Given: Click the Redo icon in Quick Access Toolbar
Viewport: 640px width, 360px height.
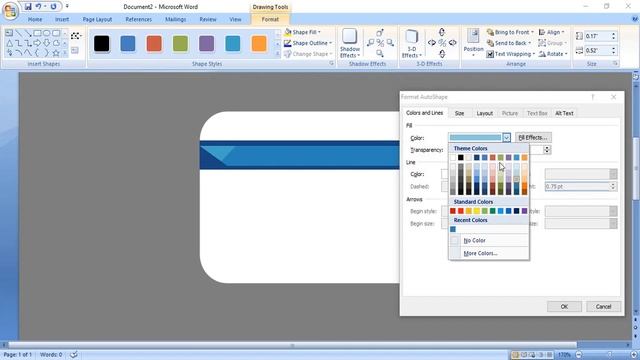Looking at the screenshot, I should click(x=53, y=7).
